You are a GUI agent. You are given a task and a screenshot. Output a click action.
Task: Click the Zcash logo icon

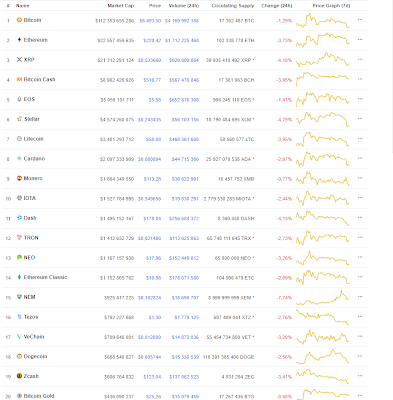coord(19,376)
